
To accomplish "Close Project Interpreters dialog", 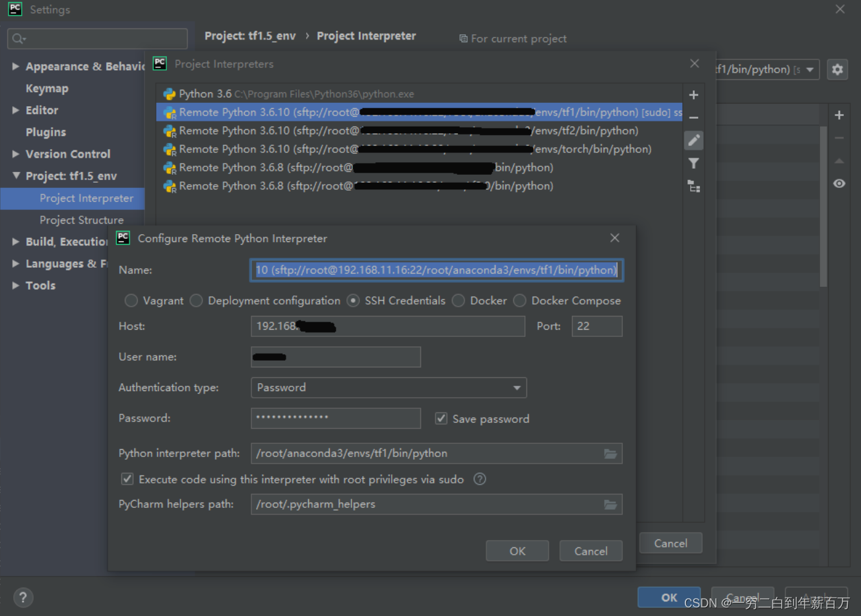I will point(695,64).
